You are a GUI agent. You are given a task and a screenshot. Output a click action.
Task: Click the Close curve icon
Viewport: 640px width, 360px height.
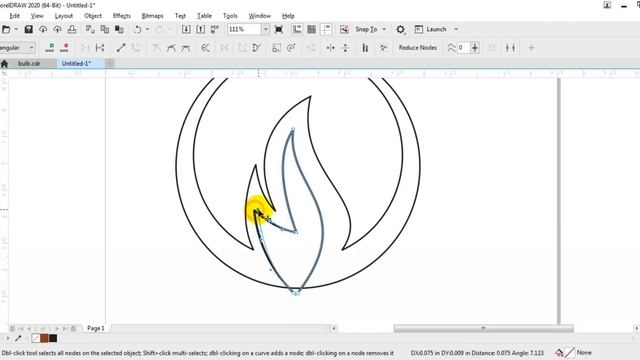coord(256,48)
